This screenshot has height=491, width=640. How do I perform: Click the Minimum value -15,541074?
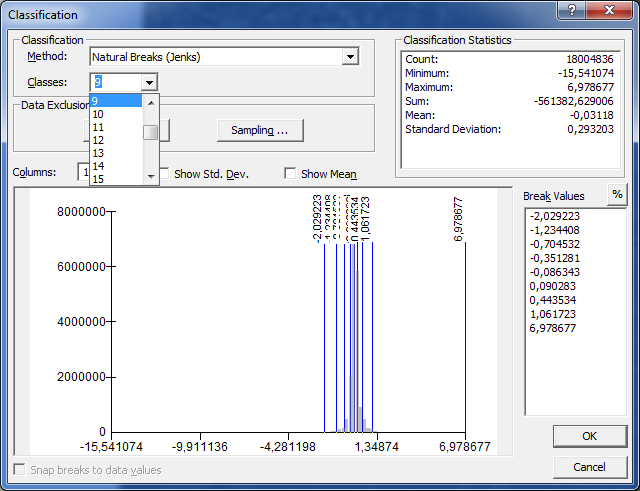586,73
